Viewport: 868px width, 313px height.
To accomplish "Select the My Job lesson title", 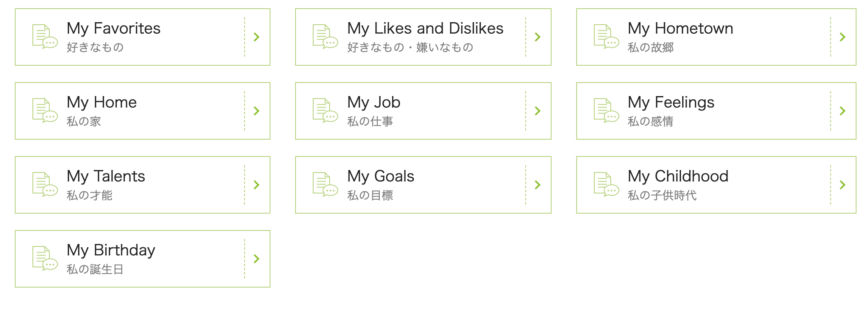I will coord(374,102).
